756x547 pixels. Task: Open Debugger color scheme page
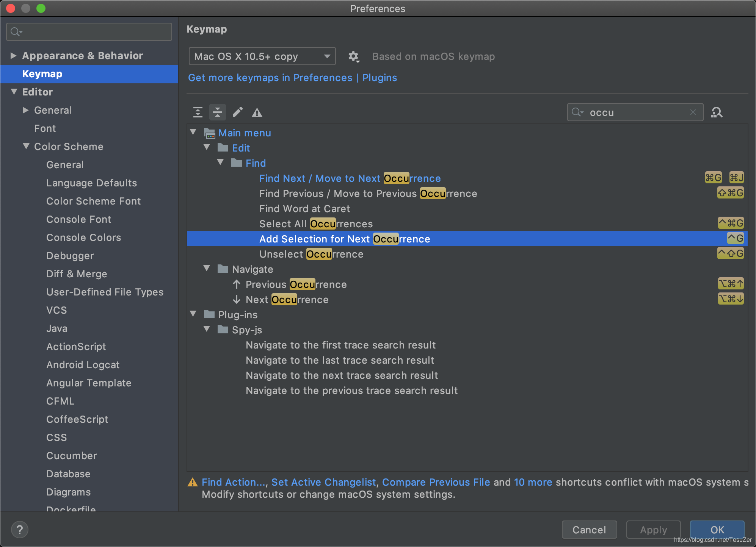[x=70, y=256]
